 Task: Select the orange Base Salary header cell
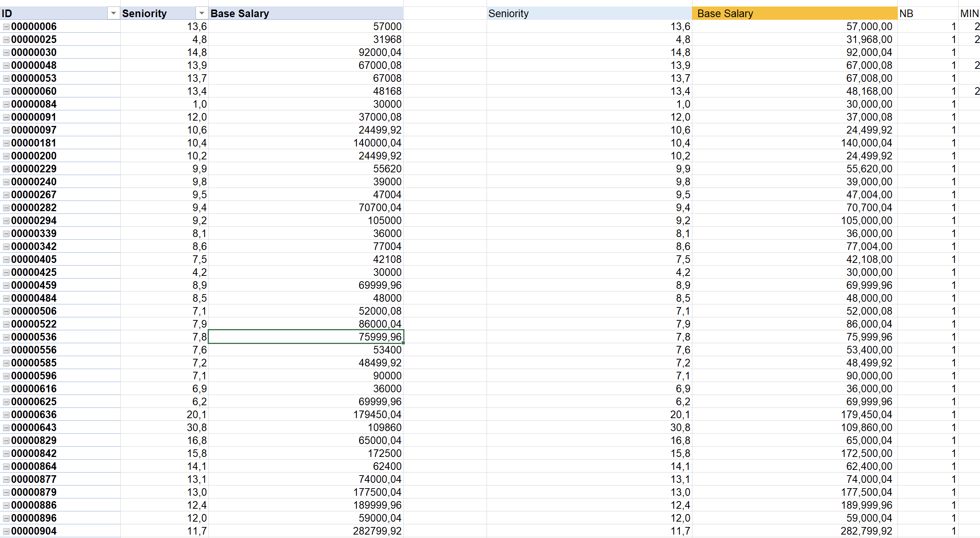794,13
